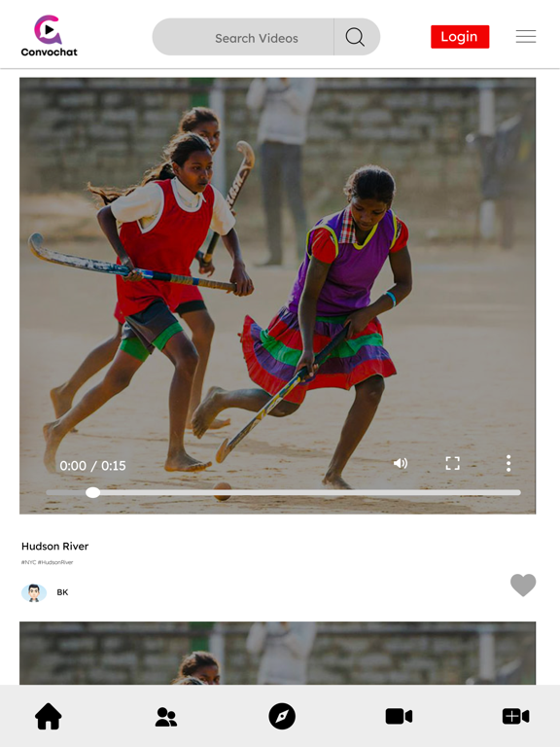Go to Home tab in bottom bar
The height and width of the screenshot is (747, 560).
point(48,716)
